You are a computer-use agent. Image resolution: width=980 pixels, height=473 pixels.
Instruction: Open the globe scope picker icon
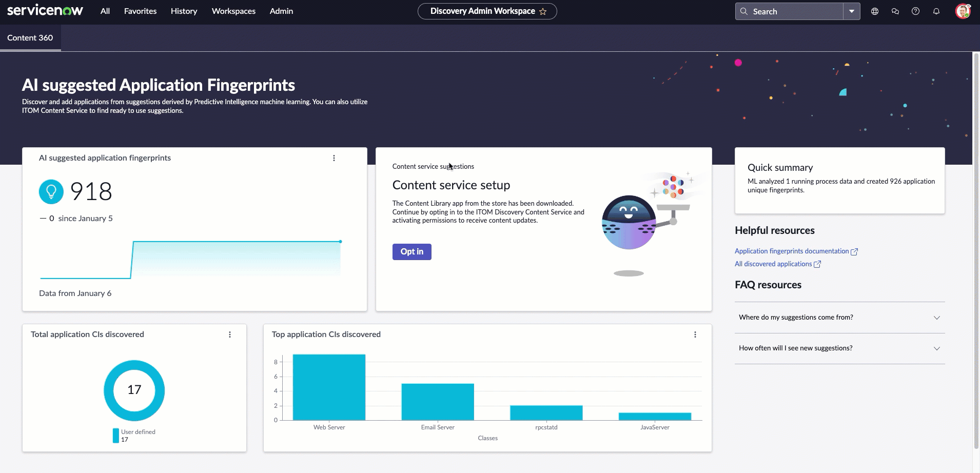click(875, 11)
